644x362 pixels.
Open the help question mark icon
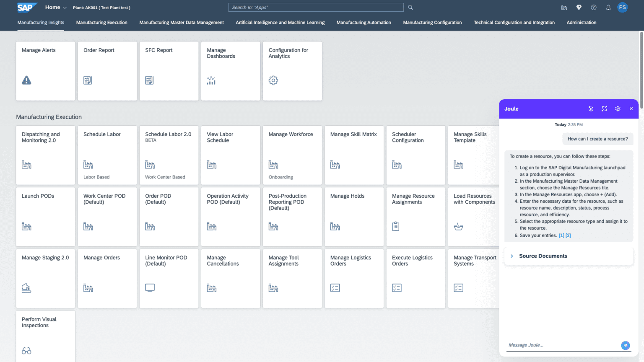coord(593,8)
